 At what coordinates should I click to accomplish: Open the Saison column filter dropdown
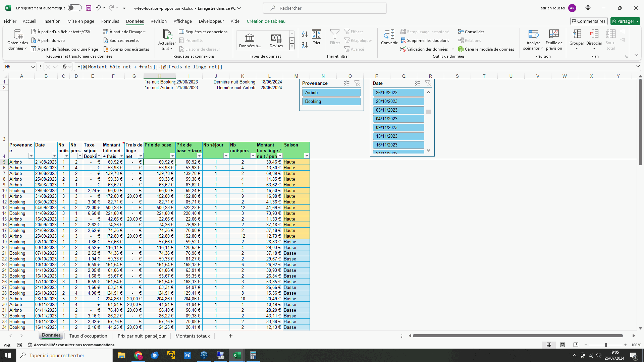click(x=306, y=156)
